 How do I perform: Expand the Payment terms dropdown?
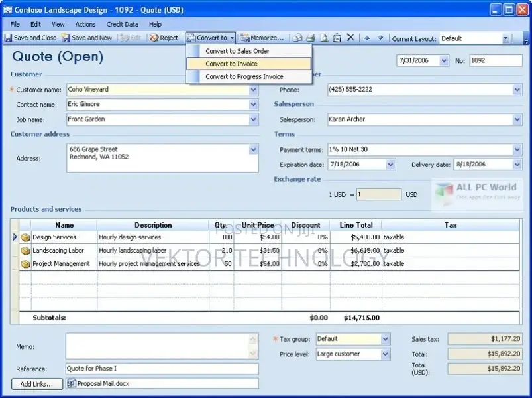[517, 149]
